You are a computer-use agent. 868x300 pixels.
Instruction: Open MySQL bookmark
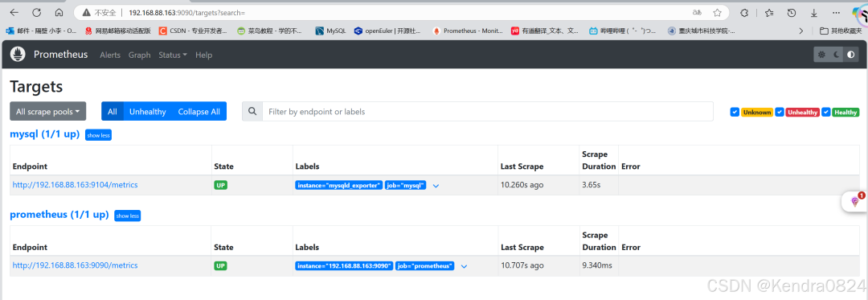click(x=330, y=31)
